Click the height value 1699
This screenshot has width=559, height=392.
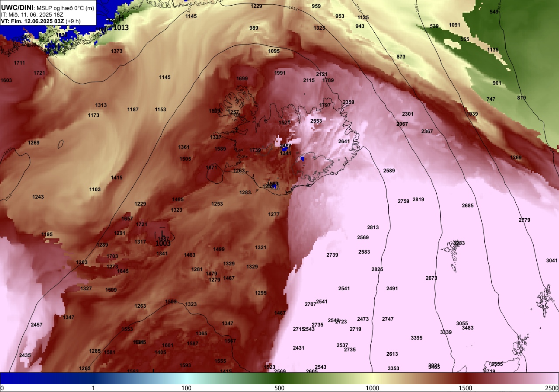pyautogui.click(x=242, y=79)
